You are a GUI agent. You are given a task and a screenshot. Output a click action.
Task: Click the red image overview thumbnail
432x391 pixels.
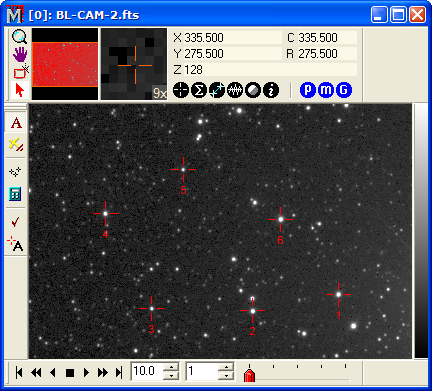point(65,64)
